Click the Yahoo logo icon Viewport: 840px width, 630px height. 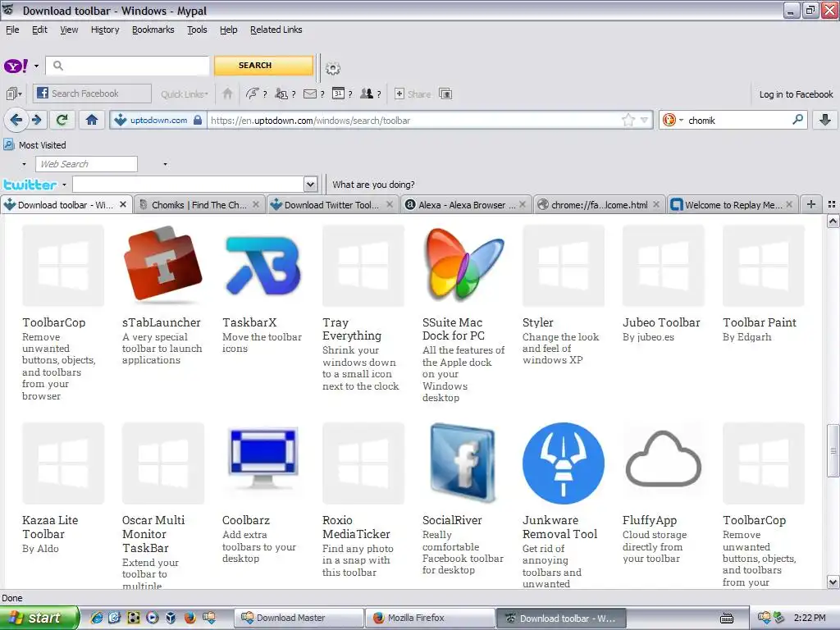pyautogui.click(x=16, y=66)
